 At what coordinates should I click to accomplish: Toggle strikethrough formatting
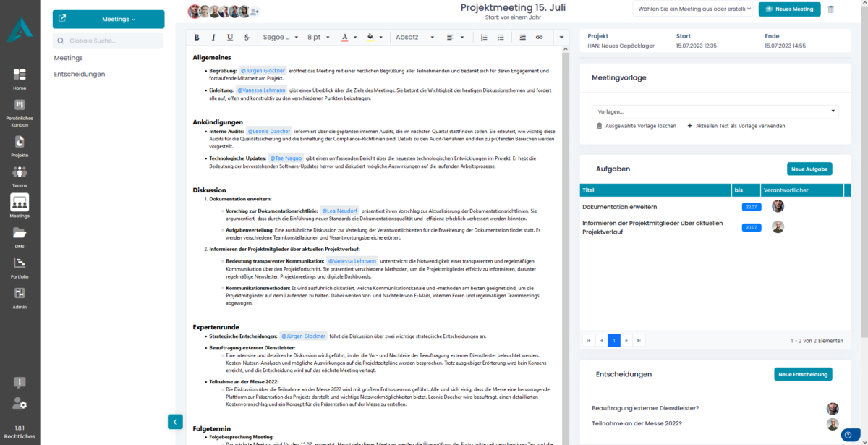click(x=247, y=37)
